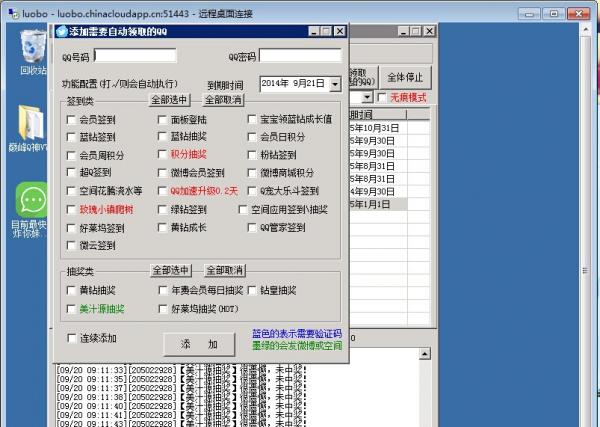This screenshot has width=600, height=427.
Task: Click 全部选中 in 抽奖类 group
Action: (171, 271)
